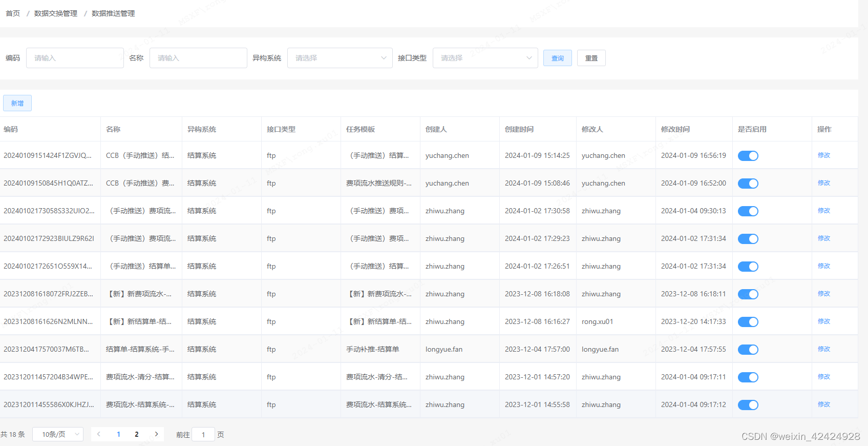Image resolution: width=868 pixels, height=446 pixels.
Task: Click 修改 for 2023120417570037M6TB row
Action: click(x=824, y=349)
